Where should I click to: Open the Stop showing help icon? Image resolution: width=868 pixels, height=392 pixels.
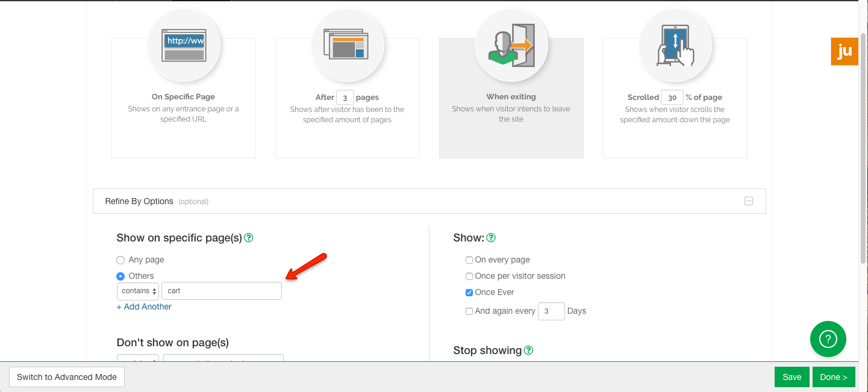click(x=528, y=350)
